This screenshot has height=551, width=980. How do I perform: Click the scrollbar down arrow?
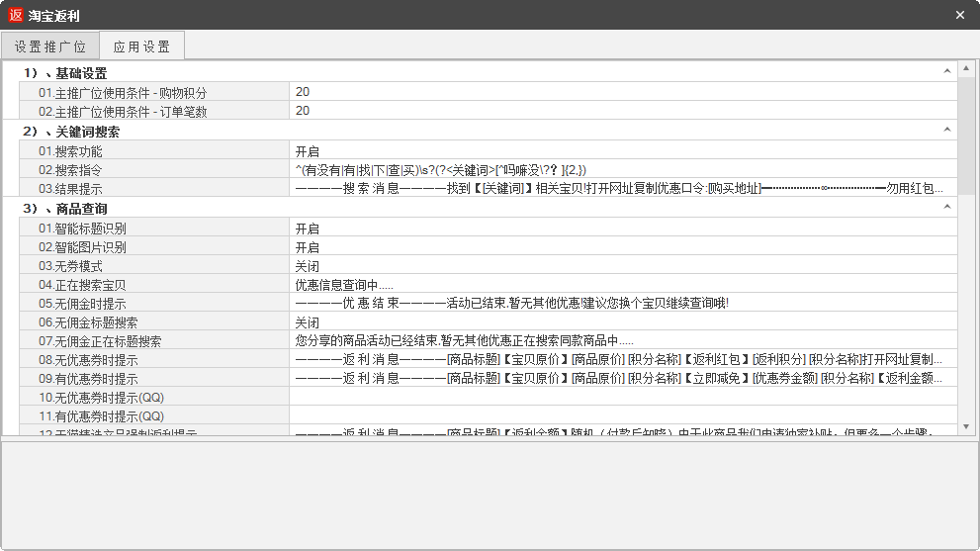[966, 426]
